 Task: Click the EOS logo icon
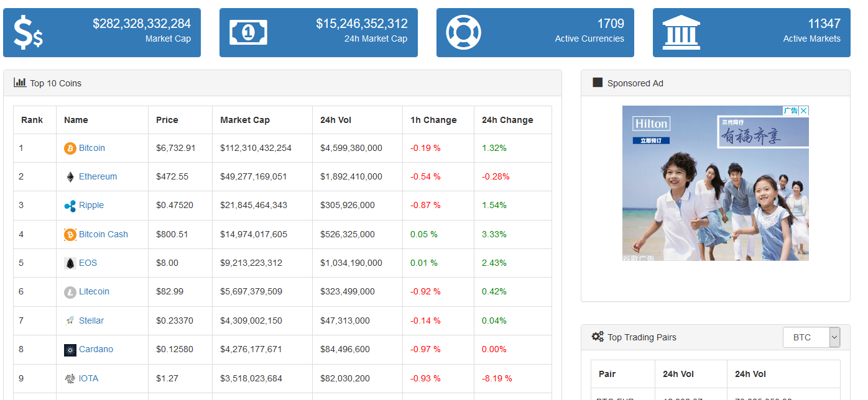click(x=70, y=263)
